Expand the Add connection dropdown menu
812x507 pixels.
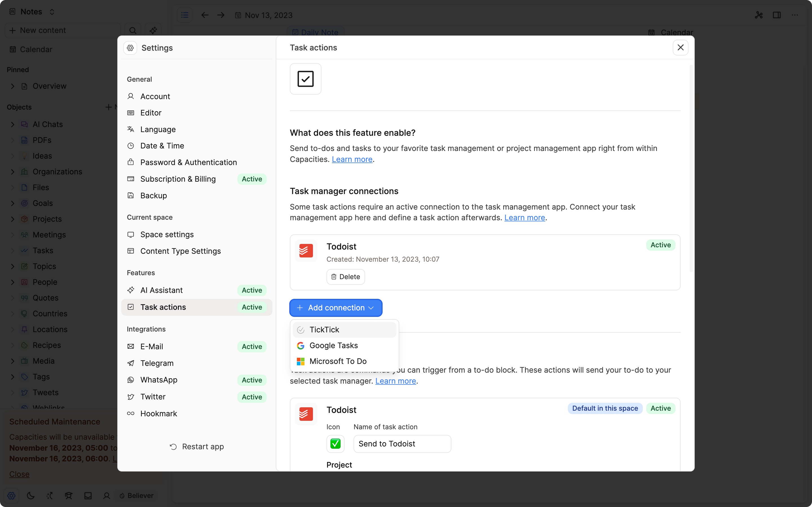tap(336, 308)
